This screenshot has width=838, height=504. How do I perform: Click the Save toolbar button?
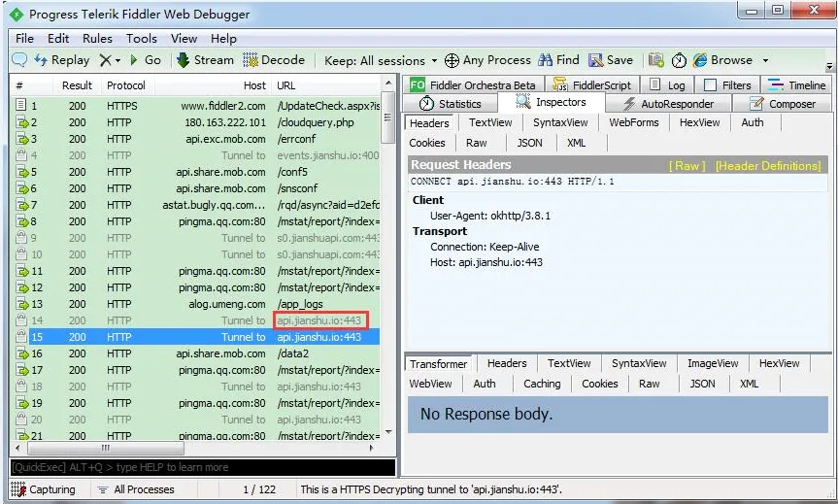[611, 60]
